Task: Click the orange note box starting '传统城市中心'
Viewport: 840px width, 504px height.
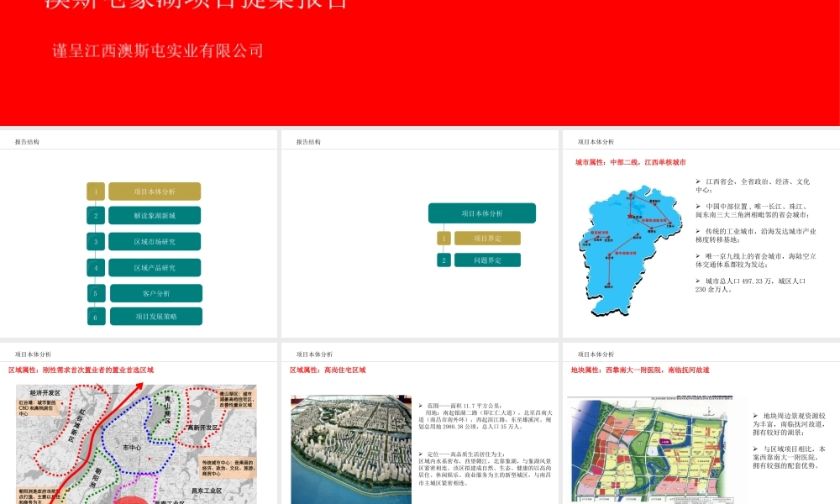Action: tap(228, 468)
